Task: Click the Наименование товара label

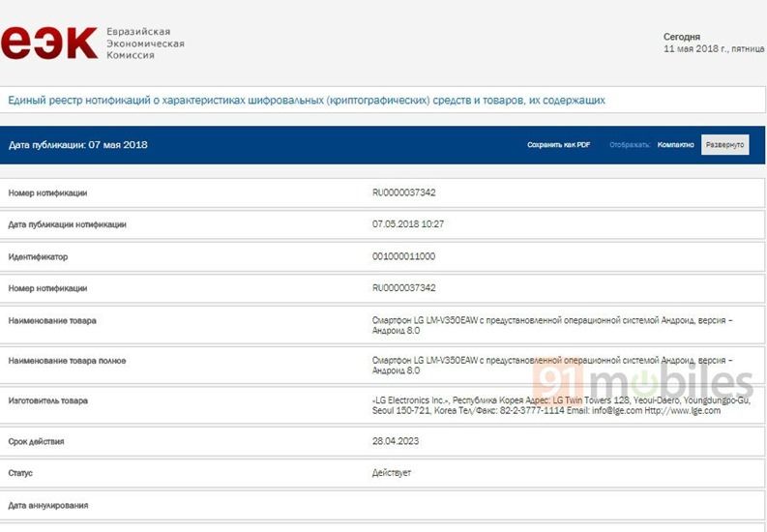Action: tap(52, 321)
